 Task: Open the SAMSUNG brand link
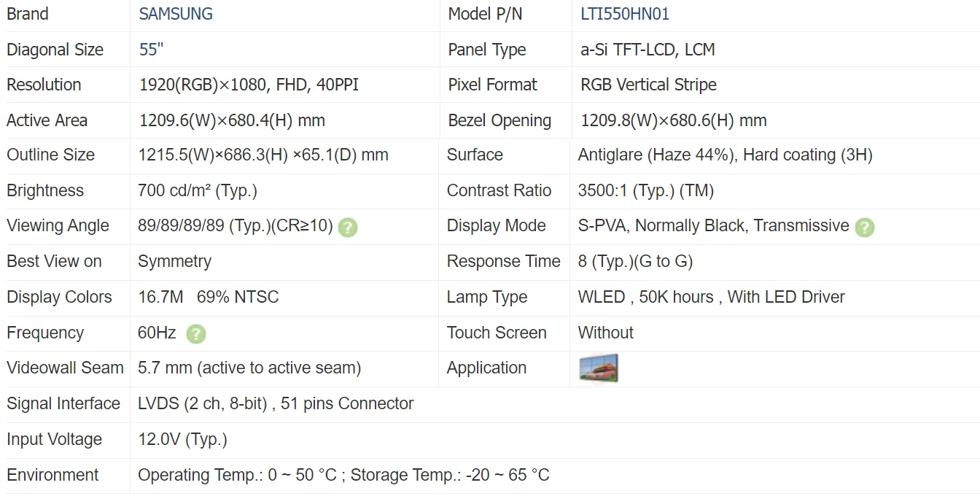tap(176, 14)
